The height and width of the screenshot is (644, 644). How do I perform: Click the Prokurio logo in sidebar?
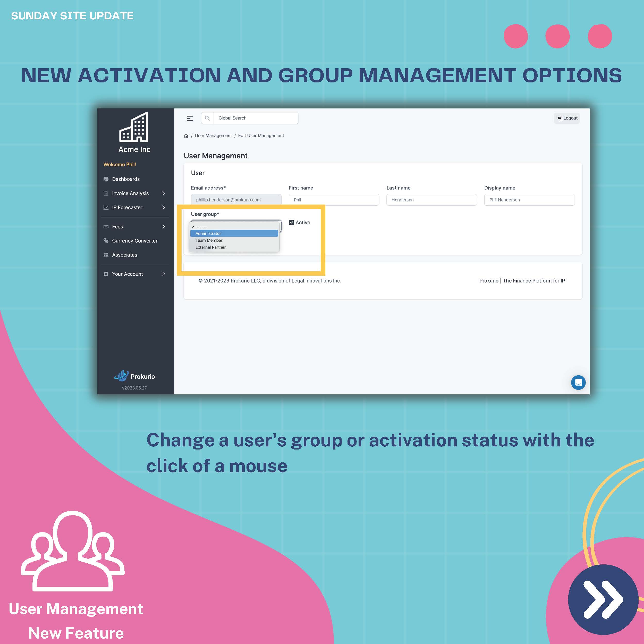coord(134,376)
